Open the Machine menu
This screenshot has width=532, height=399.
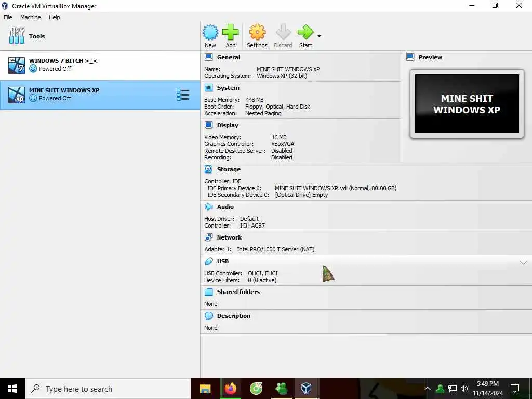pyautogui.click(x=31, y=17)
